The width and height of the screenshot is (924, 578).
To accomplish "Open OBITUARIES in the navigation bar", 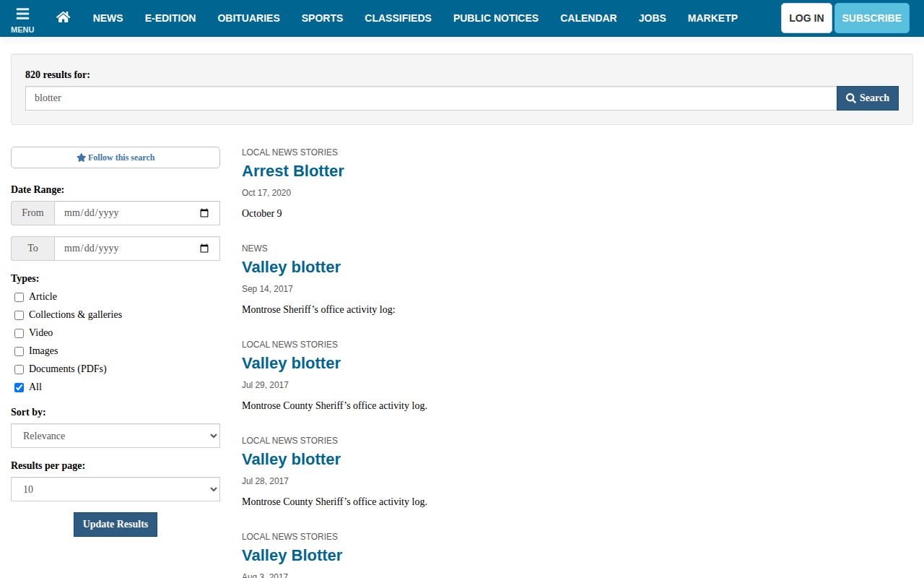I will (x=249, y=18).
